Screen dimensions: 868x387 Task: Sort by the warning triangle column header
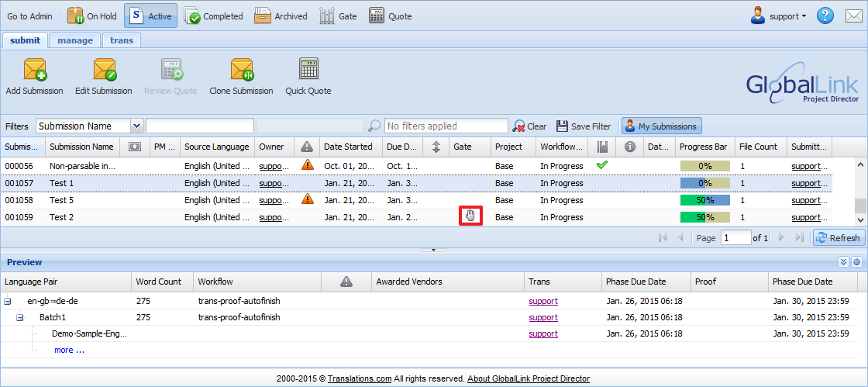tap(307, 147)
